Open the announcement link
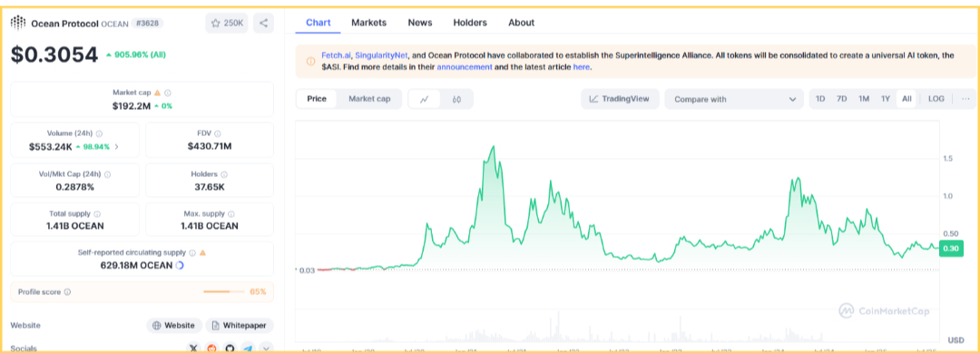980x353 pixels. tap(465, 67)
